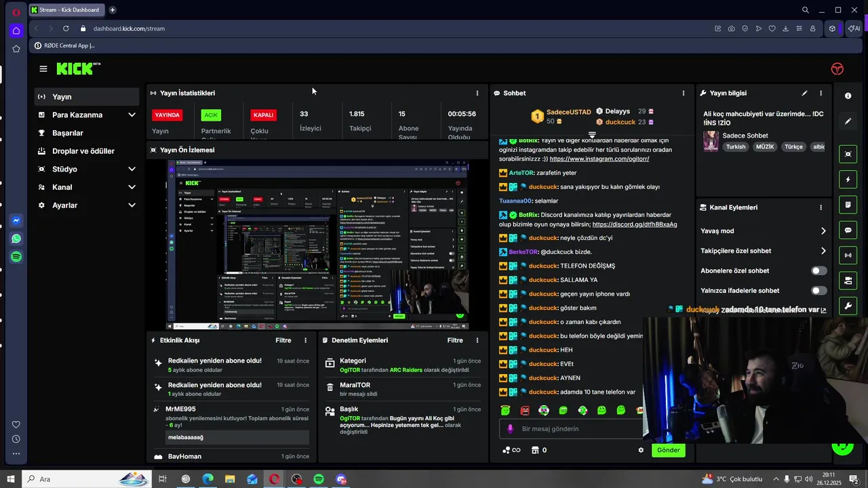Screen dimensions: 868x488
Task: Select the MÜZİK tag chip
Action: (x=765, y=146)
